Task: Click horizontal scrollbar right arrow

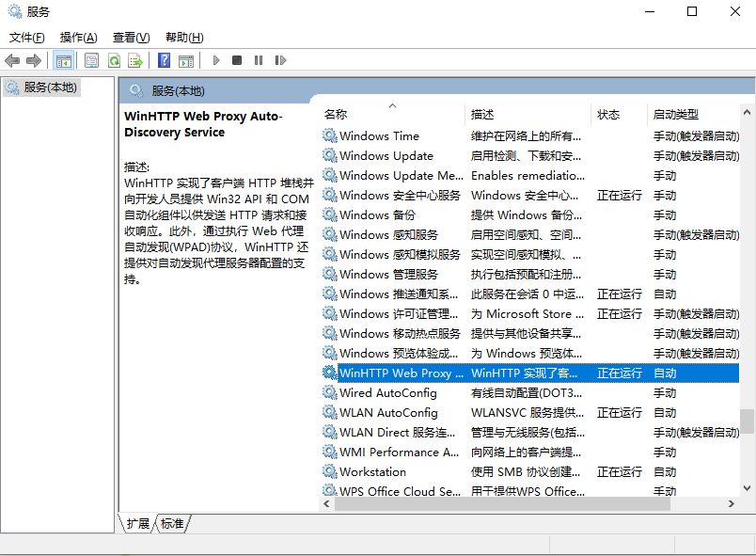Action: (731, 504)
